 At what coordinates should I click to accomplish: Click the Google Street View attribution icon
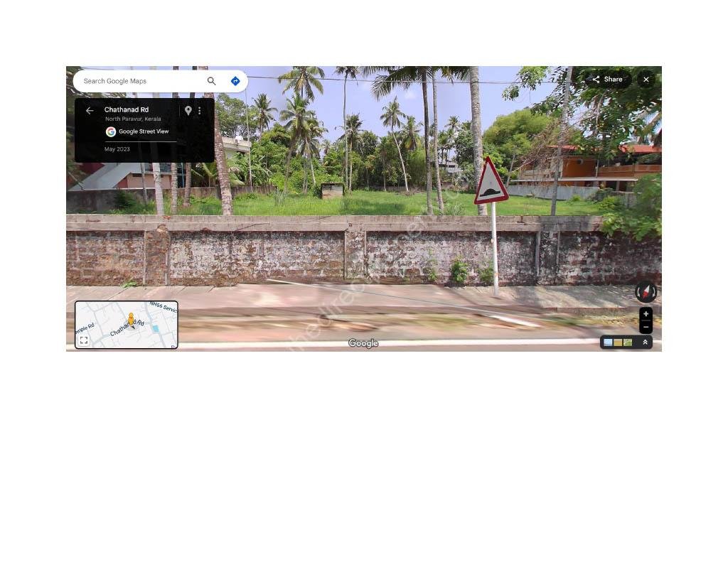(x=111, y=131)
